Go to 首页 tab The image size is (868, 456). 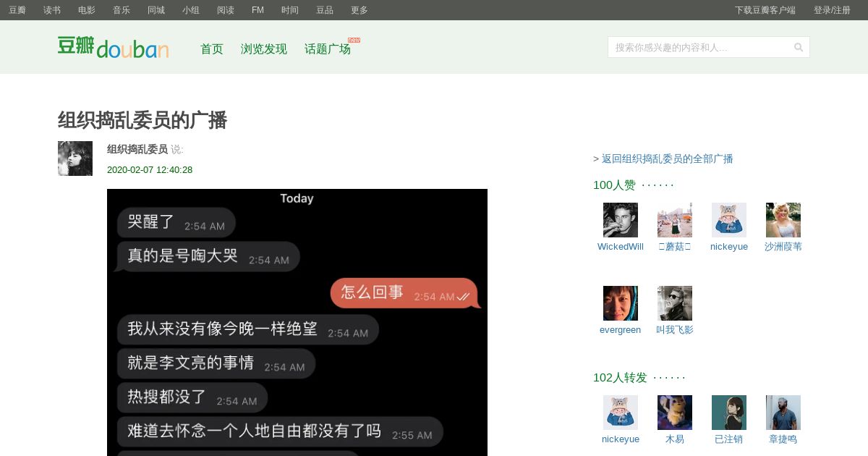point(212,48)
